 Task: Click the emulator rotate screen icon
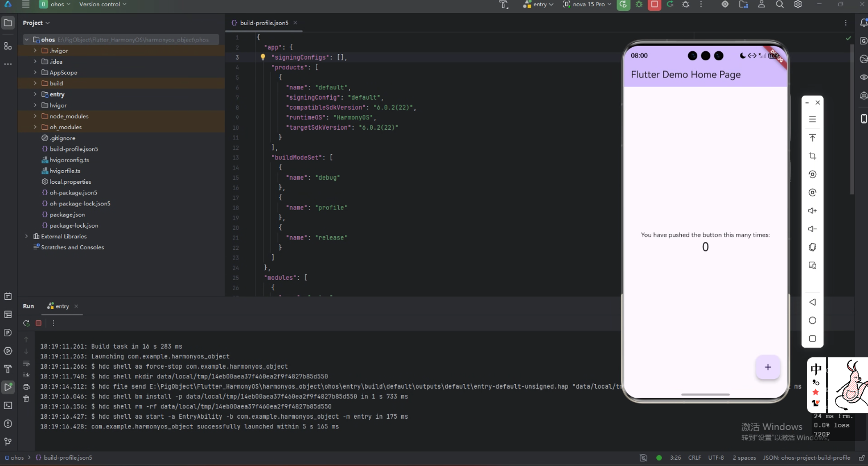click(812, 247)
